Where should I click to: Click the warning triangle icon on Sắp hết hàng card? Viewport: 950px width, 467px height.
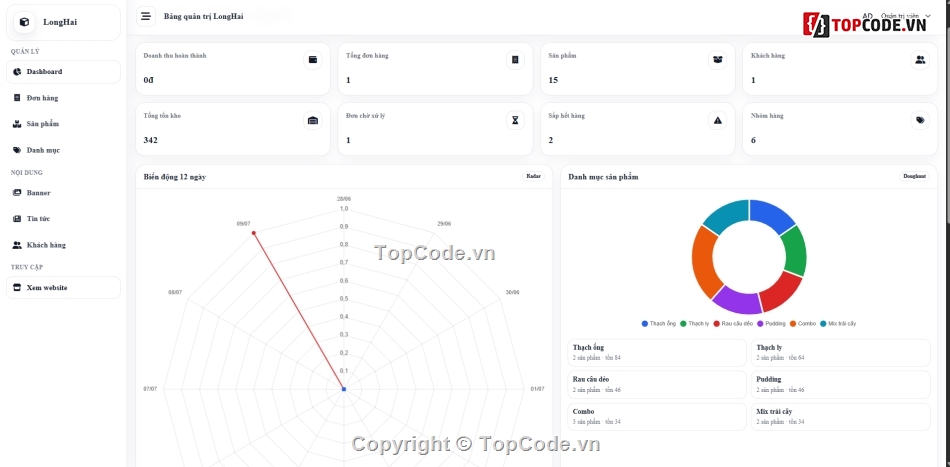(717, 121)
